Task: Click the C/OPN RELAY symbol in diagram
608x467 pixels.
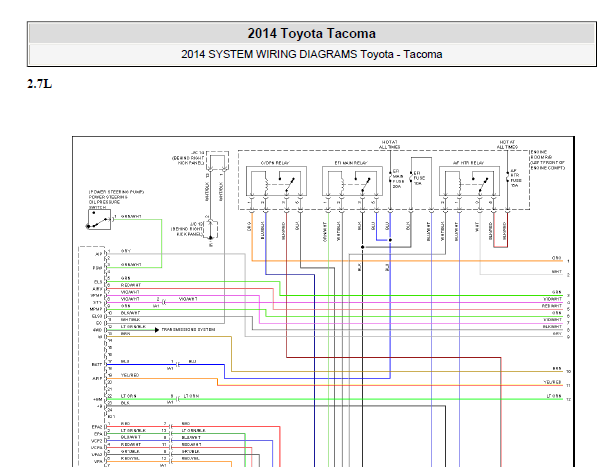Action: tap(276, 181)
